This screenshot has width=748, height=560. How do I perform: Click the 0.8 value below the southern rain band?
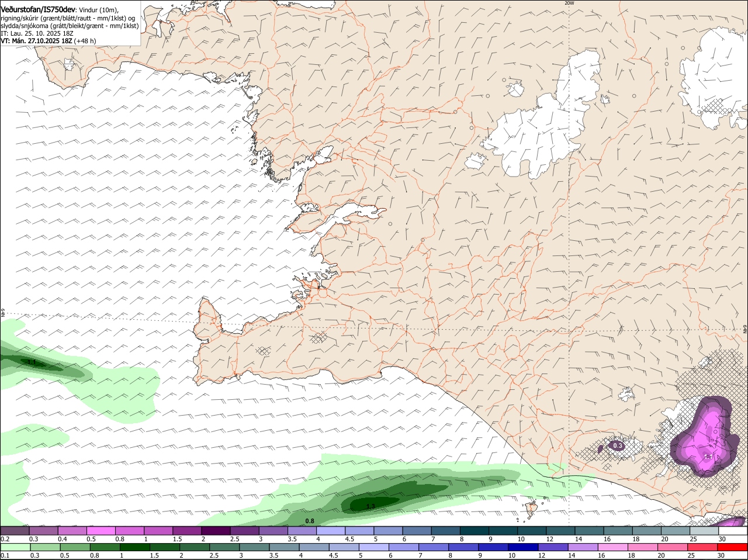coord(310,521)
